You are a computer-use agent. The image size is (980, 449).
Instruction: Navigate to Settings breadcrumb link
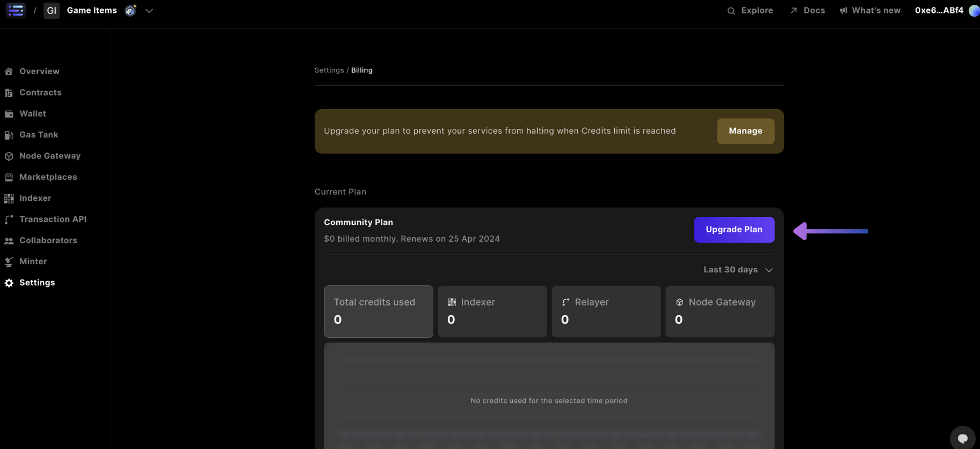pyautogui.click(x=329, y=70)
